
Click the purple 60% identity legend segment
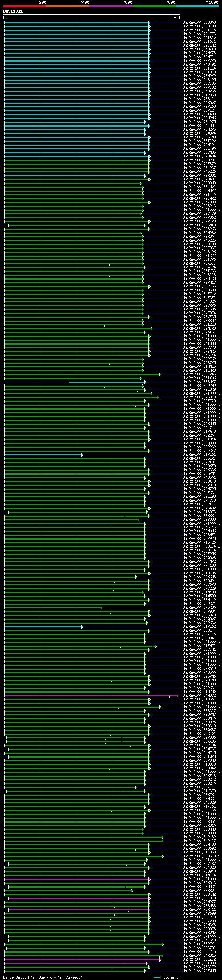tap(111, 6)
